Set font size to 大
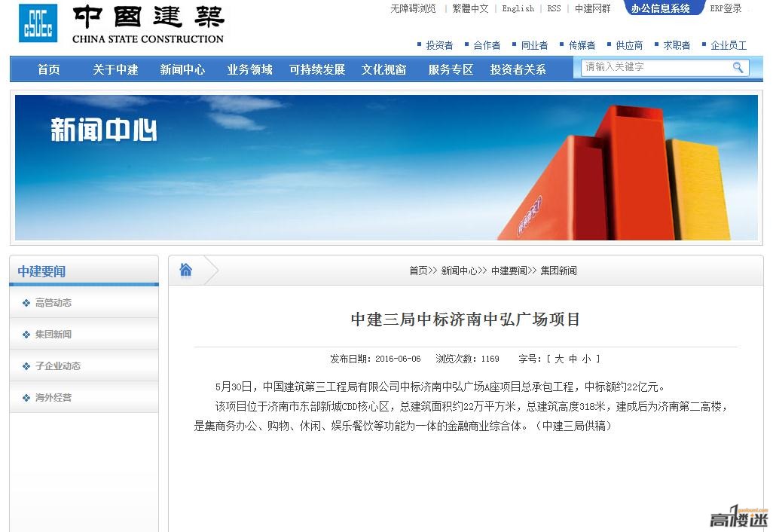Image resolution: width=773 pixels, height=532 pixels. pos(559,359)
